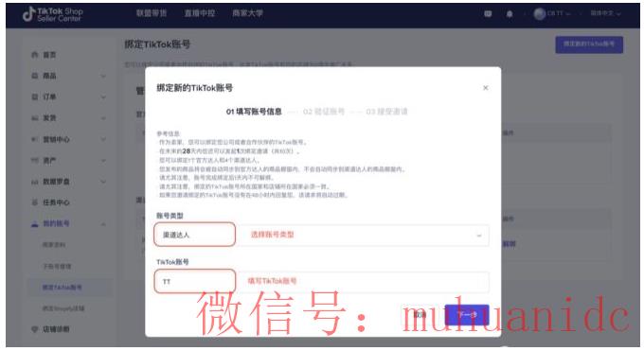Screen dimensions: 644x351
Task: Click the 绑定新的TikTok账号 button at top right
Action: click(589, 44)
